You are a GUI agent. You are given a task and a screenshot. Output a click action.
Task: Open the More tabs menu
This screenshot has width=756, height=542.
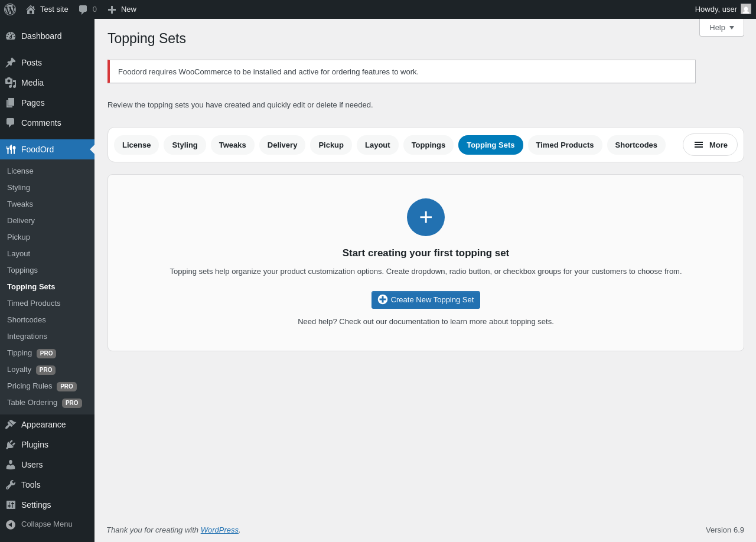(x=710, y=145)
